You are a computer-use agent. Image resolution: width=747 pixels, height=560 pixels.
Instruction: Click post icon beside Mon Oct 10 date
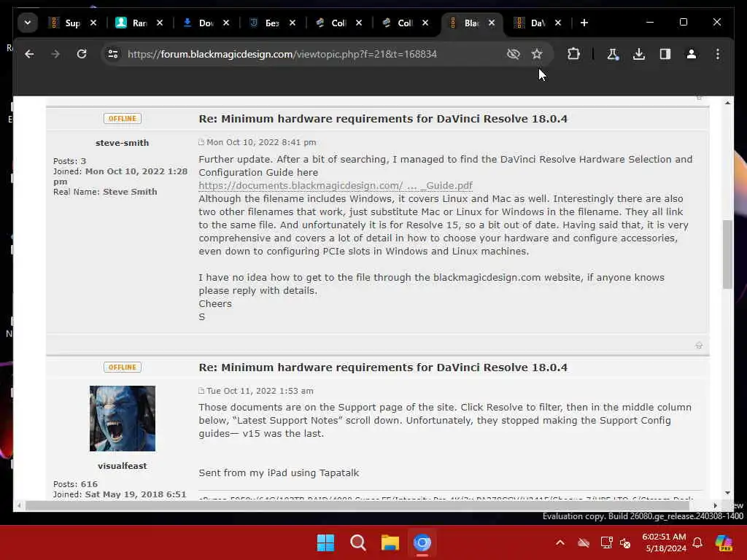pyautogui.click(x=201, y=142)
